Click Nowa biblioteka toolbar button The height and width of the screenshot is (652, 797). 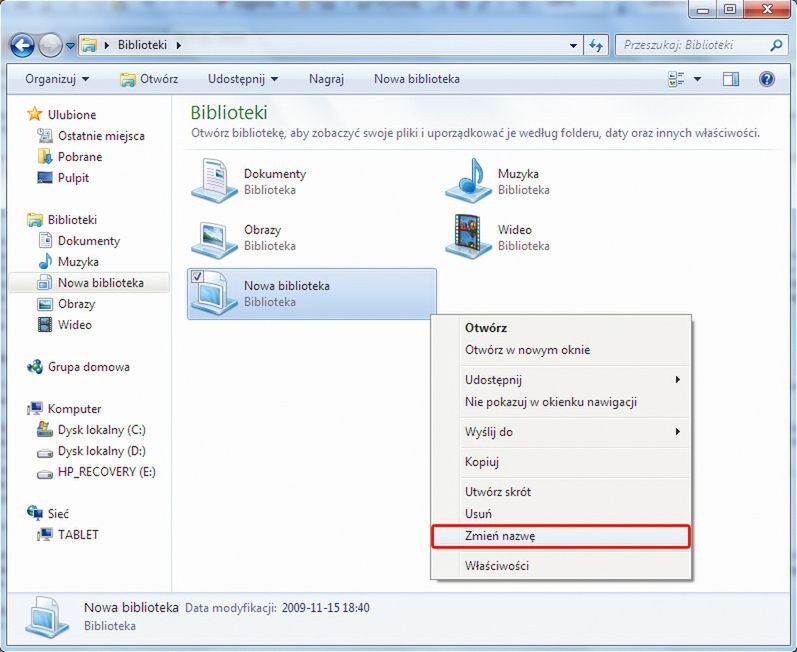(417, 79)
